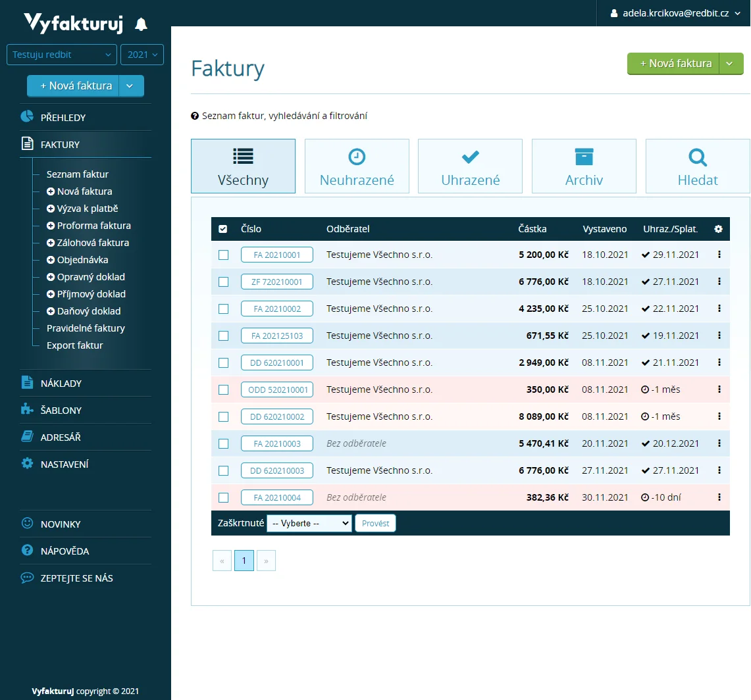Click the notification bell icon
751x700 pixels.
[x=141, y=24]
